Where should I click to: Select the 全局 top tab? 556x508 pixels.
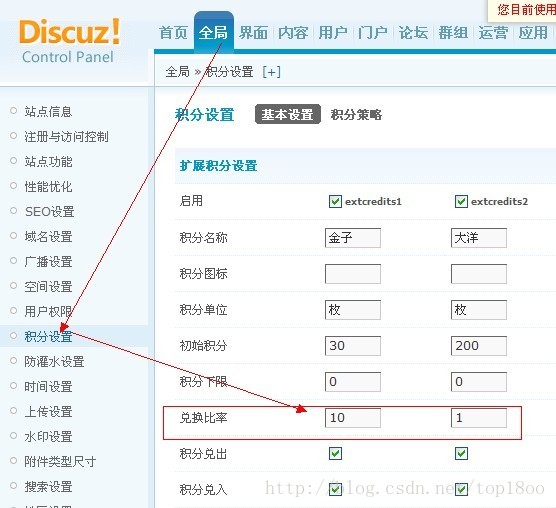[x=213, y=33]
